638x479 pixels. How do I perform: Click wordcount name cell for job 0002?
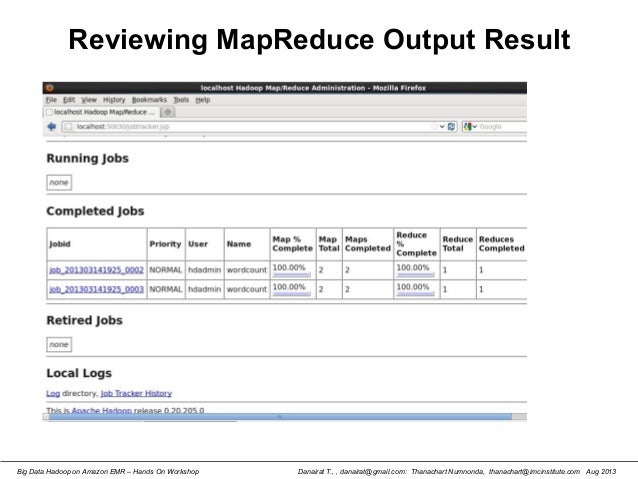coord(247,270)
